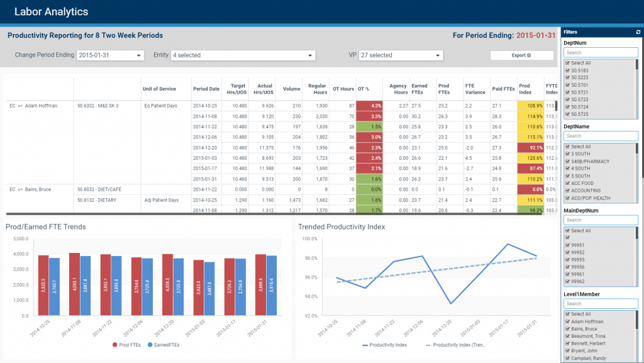Click the Labor Analytics header title
This screenshot has width=644, height=363.
pyautogui.click(x=52, y=11)
